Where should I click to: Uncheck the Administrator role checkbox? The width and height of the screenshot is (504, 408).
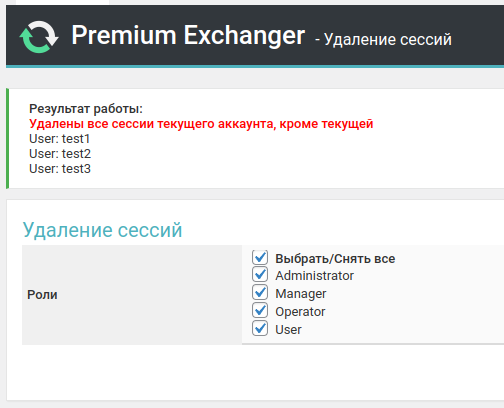(x=260, y=275)
